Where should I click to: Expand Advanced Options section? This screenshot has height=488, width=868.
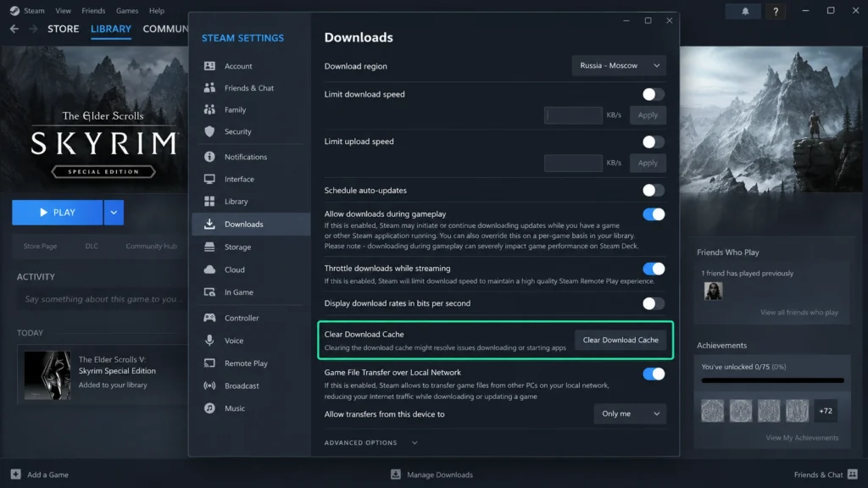371,442
